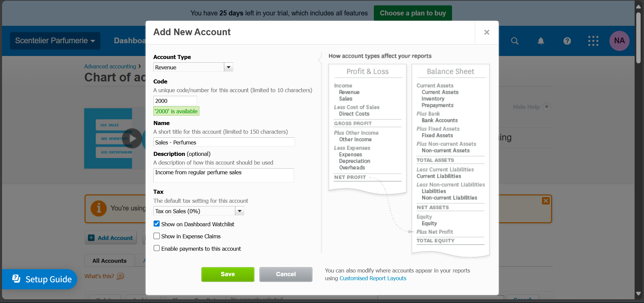Enable Show in Expense Claims checkbox
The image size is (644, 303).
[157, 236]
